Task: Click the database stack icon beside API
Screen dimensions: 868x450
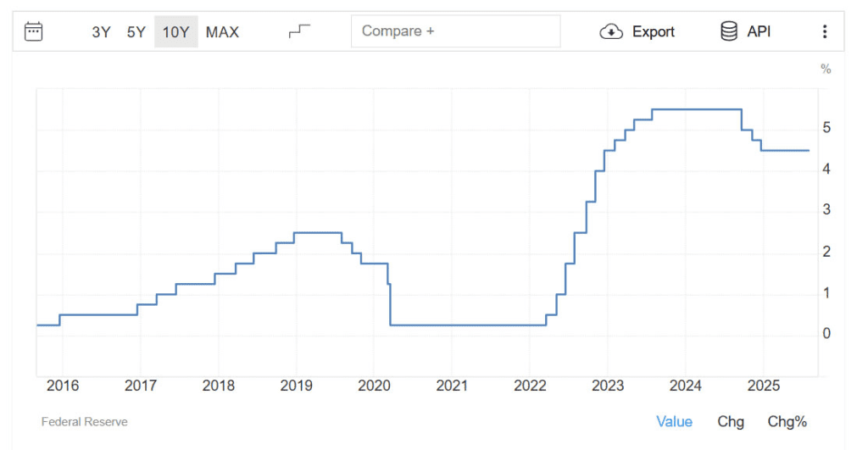Action: point(728,31)
